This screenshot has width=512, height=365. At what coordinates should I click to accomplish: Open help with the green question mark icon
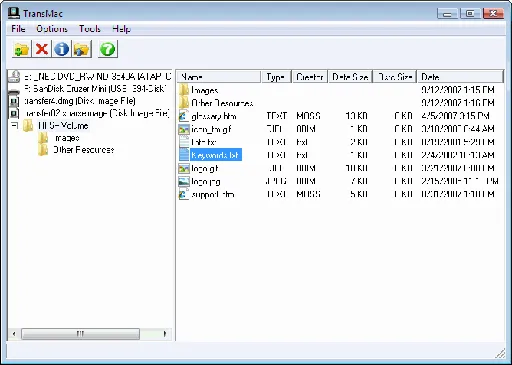point(108,49)
